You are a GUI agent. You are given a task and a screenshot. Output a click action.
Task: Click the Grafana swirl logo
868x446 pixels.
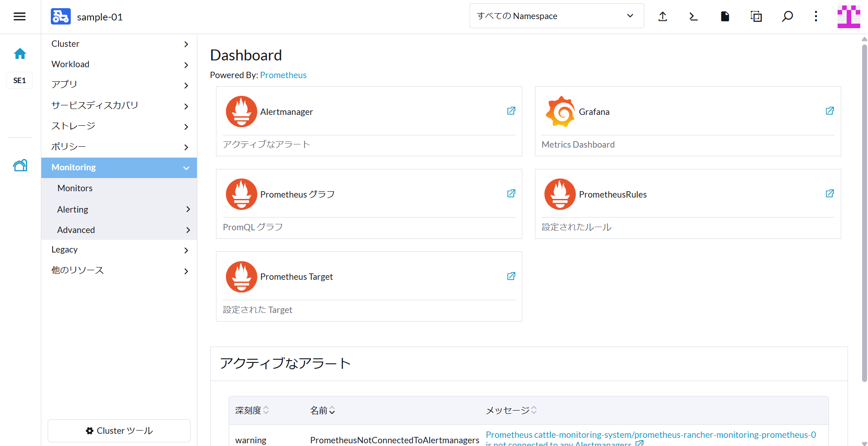tap(560, 111)
